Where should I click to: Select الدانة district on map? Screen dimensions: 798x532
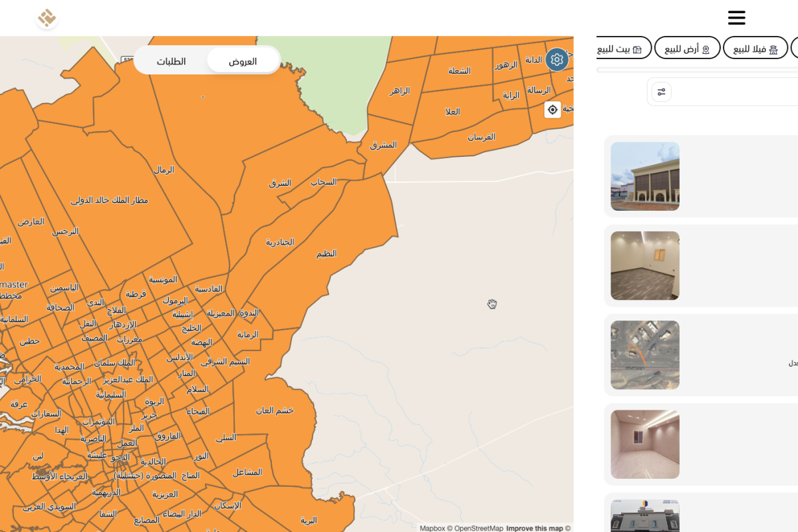point(534,59)
